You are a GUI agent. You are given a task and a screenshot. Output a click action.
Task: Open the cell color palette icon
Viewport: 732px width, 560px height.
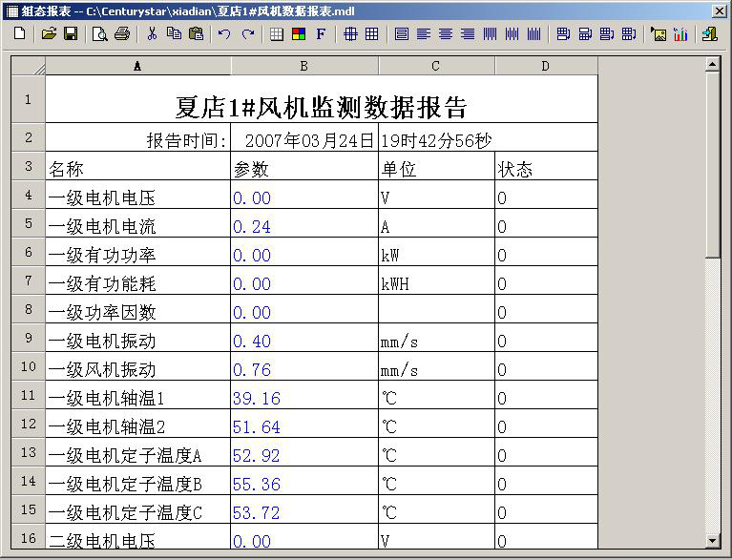pyautogui.click(x=299, y=34)
